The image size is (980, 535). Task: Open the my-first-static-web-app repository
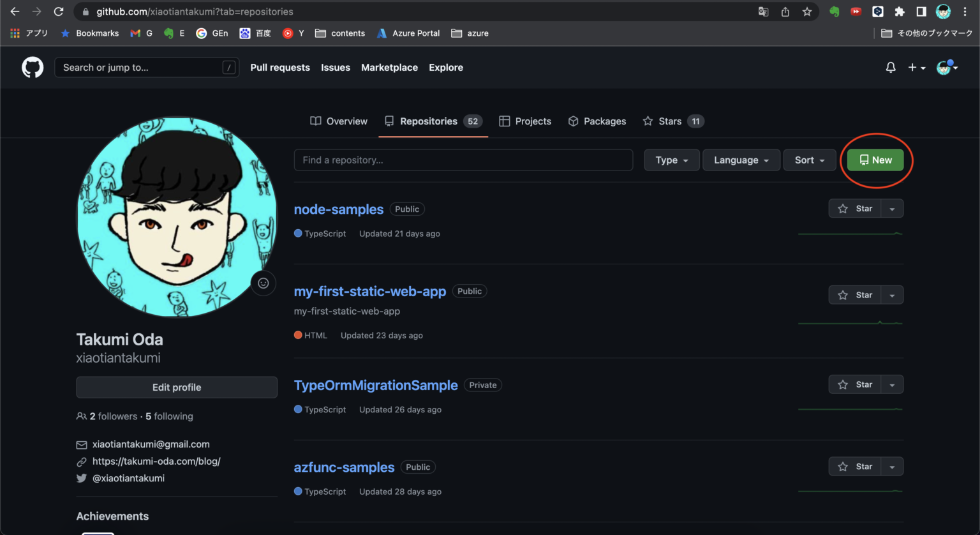pyautogui.click(x=369, y=291)
